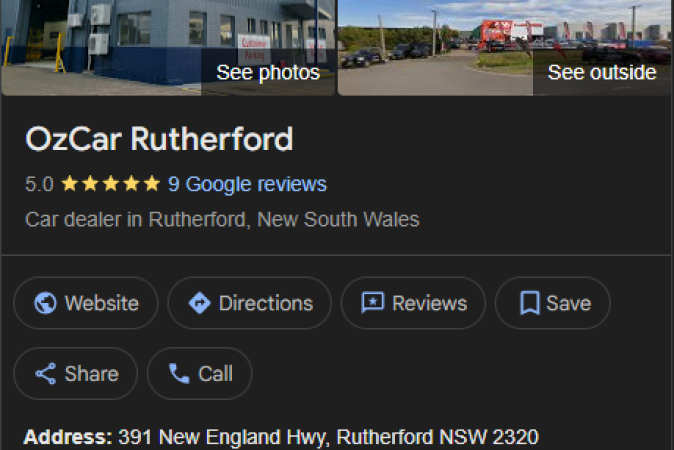Open the 9 Google reviews link
This screenshot has width=674, height=450.
pos(247,184)
